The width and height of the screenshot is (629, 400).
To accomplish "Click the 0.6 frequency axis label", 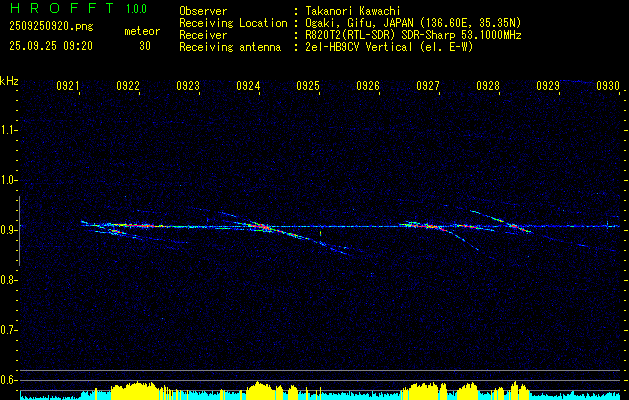I will click(7, 380).
